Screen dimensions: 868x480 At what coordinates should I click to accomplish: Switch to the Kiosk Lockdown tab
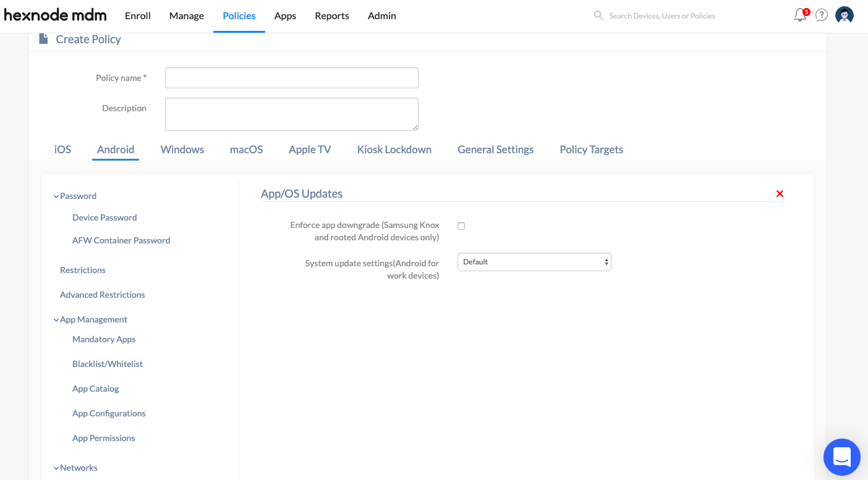394,149
